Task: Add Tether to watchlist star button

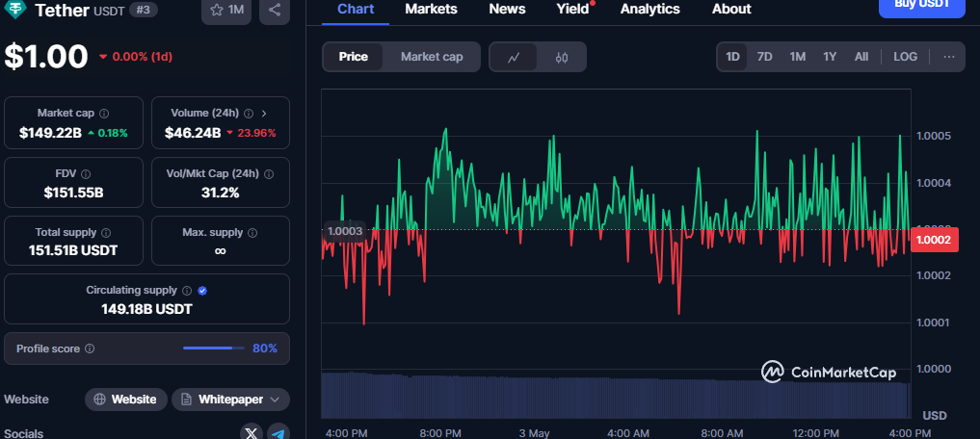Action: pyautogui.click(x=226, y=10)
